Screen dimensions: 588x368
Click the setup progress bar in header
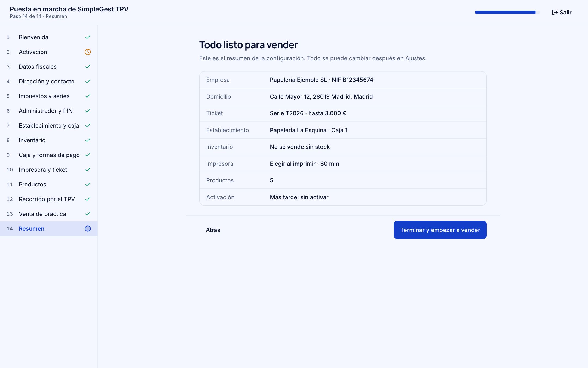coord(507,12)
